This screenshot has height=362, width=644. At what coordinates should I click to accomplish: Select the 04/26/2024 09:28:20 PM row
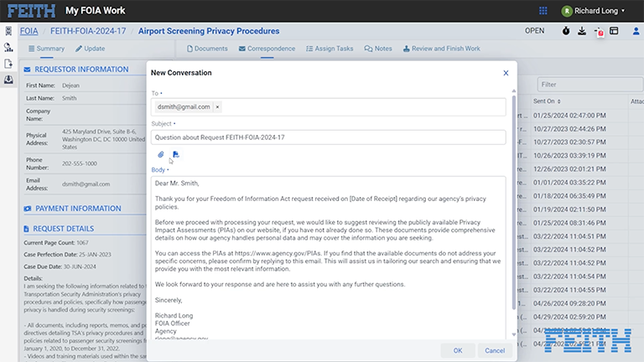[x=569, y=303]
